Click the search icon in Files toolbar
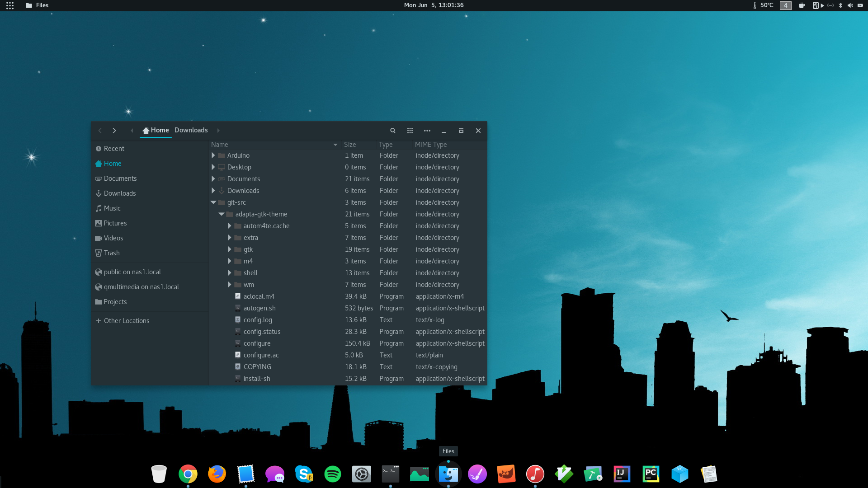 pos(392,131)
